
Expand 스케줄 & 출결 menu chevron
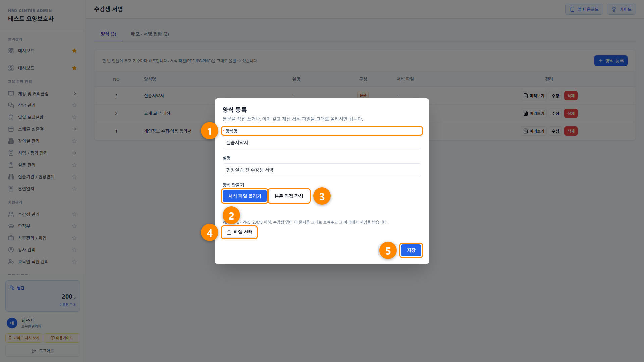(x=75, y=129)
